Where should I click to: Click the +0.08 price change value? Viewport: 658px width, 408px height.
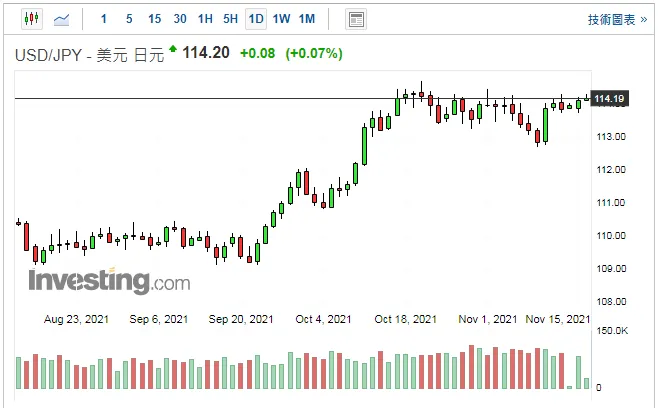(x=257, y=53)
